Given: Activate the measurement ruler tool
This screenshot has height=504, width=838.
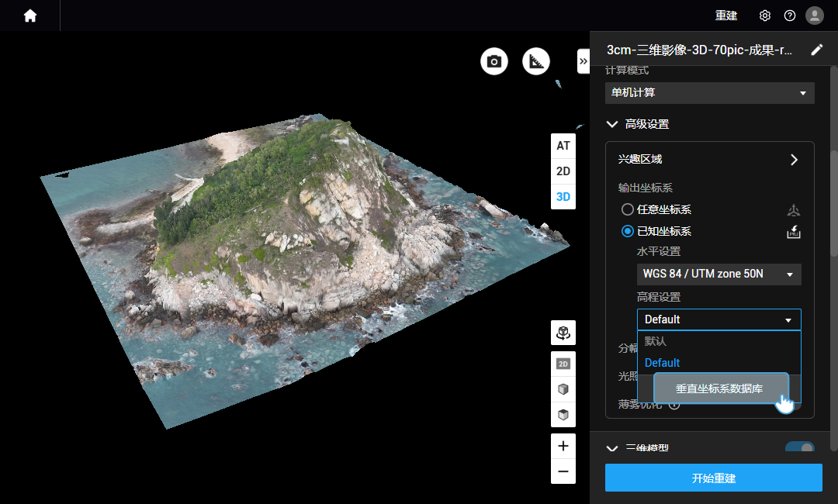Looking at the screenshot, I should [536, 61].
